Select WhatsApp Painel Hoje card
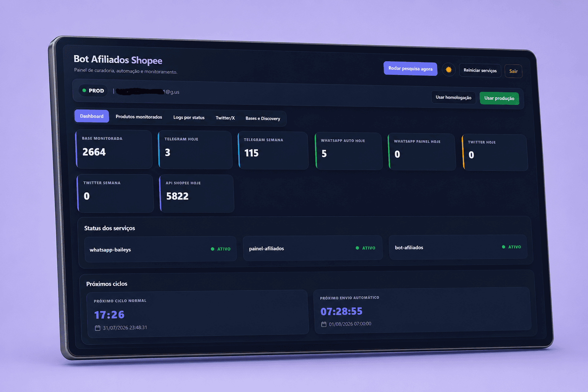Image resolution: width=588 pixels, height=392 pixels. pyautogui.click(x=422, y=152)
